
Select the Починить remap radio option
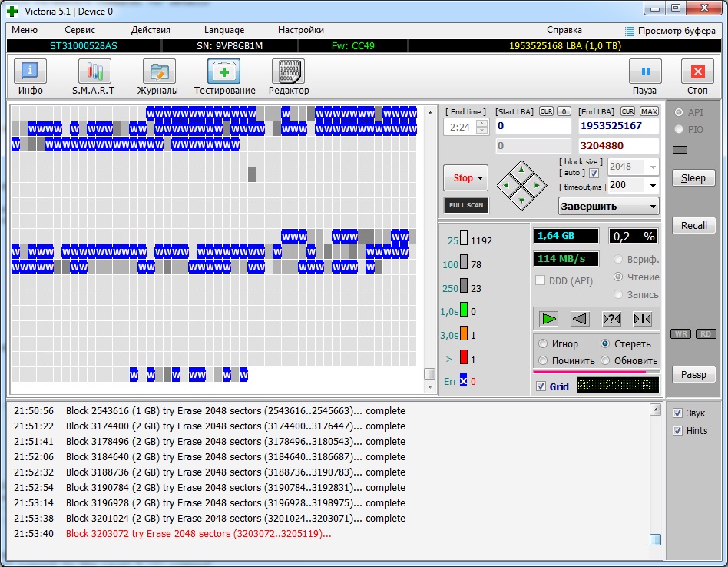(x=544, y=360)
